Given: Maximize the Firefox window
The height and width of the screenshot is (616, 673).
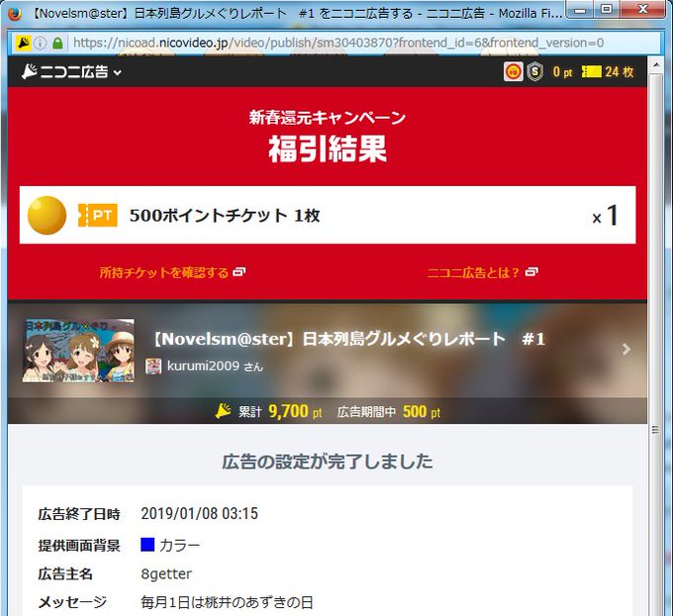Looking at the screenshot, I should click(x=606, y=10).
